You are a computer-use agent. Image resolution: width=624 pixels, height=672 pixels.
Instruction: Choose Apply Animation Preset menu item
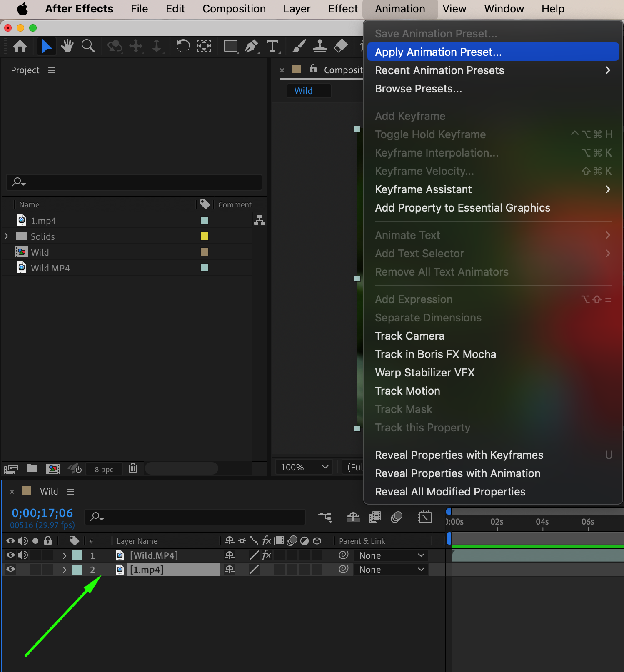point(438,52)
